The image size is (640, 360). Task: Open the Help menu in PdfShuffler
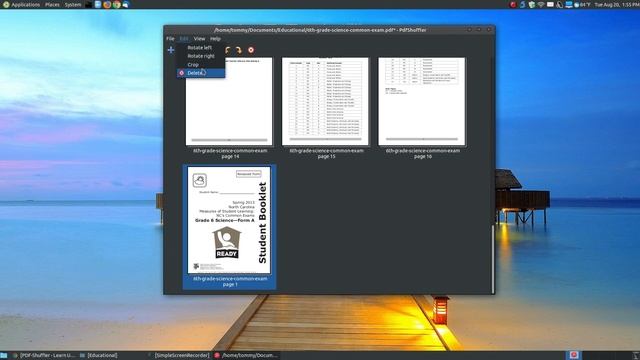click(x=215, y=39)
